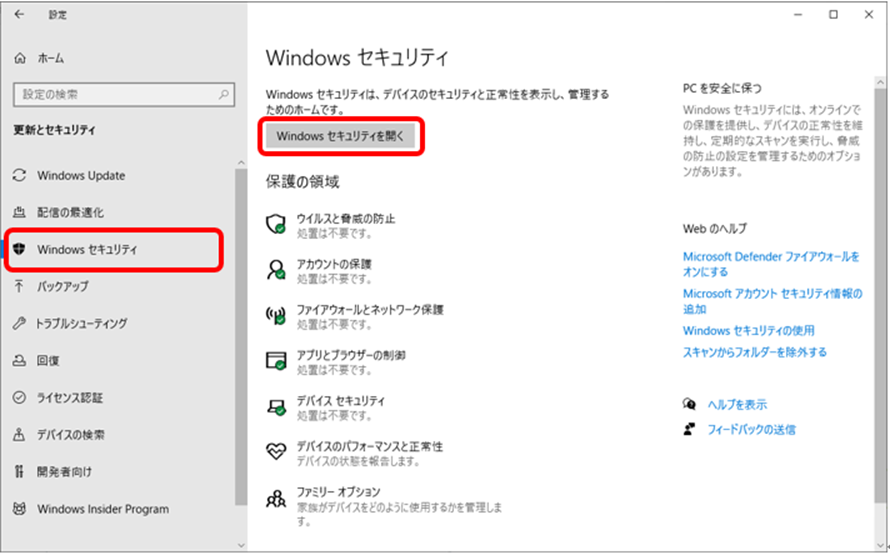This screenshot has height=555, width=890.
Task: Click the スキャンからフォルダーを除外する link
Action: (755, 352)
